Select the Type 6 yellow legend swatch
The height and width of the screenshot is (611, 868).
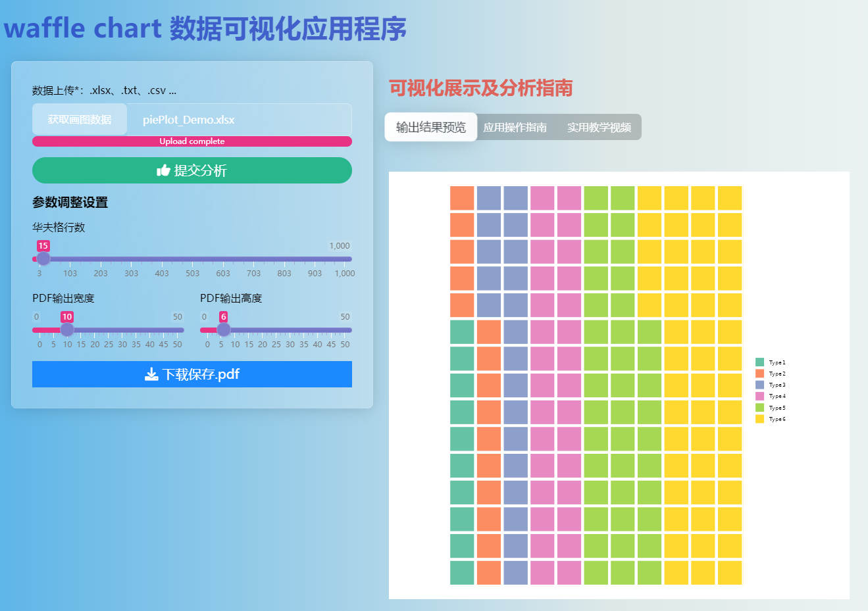759,419
